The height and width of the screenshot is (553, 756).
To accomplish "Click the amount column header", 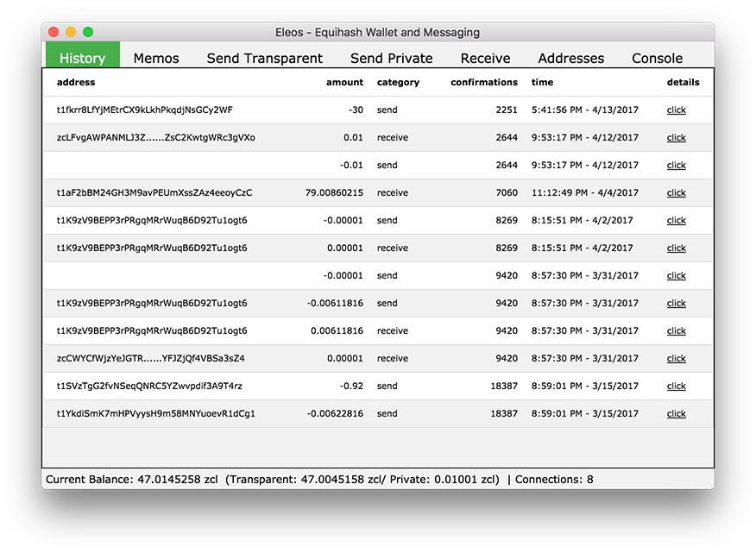I will point(344,82).
